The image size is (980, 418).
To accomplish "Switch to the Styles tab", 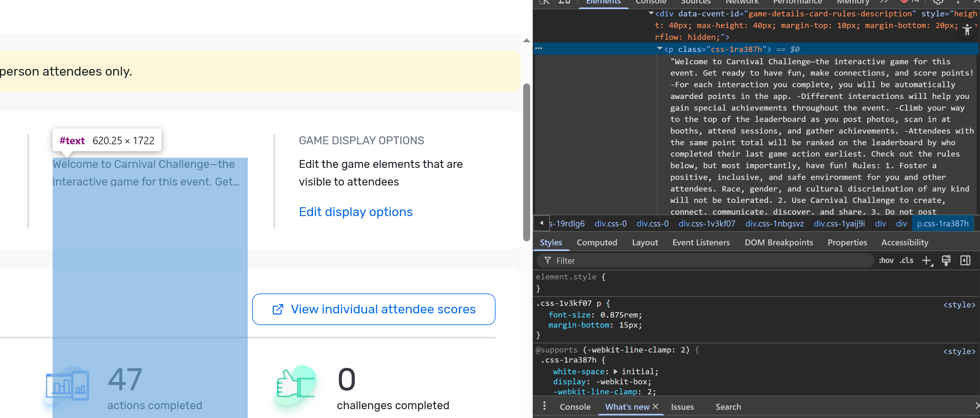I will [x=551, y=243].
